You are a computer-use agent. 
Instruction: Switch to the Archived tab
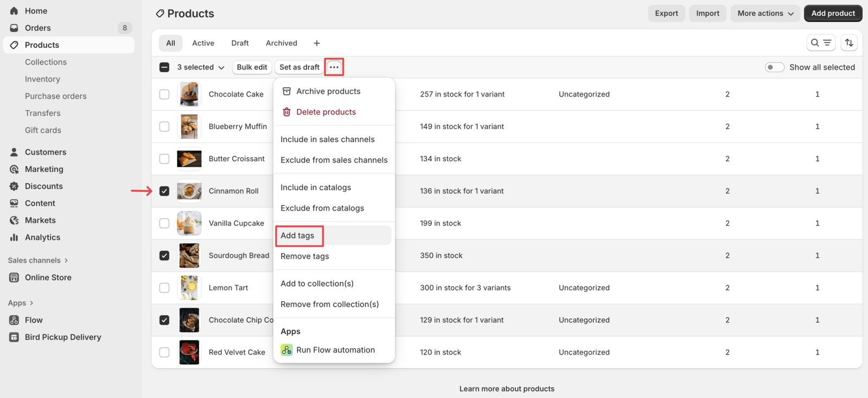pyautogui.click(x=282, y=43)
